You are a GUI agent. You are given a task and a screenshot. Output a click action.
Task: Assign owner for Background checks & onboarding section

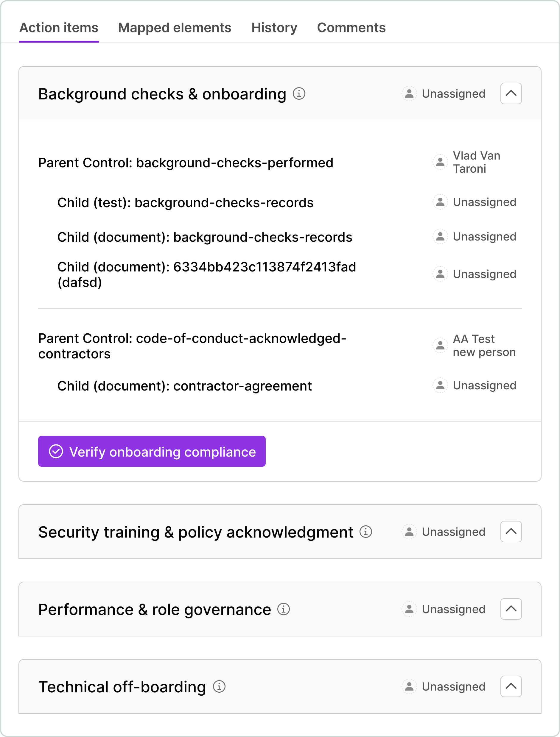(x=444, y=94)
